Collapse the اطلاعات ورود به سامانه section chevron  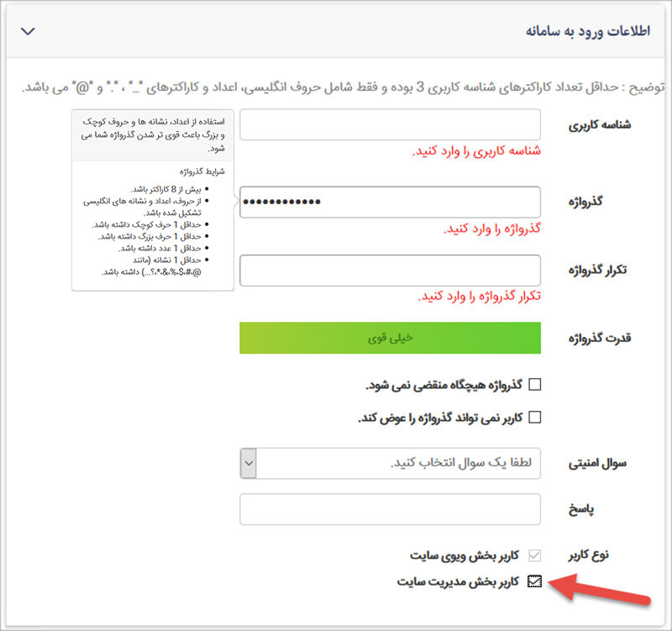[27, 31]
